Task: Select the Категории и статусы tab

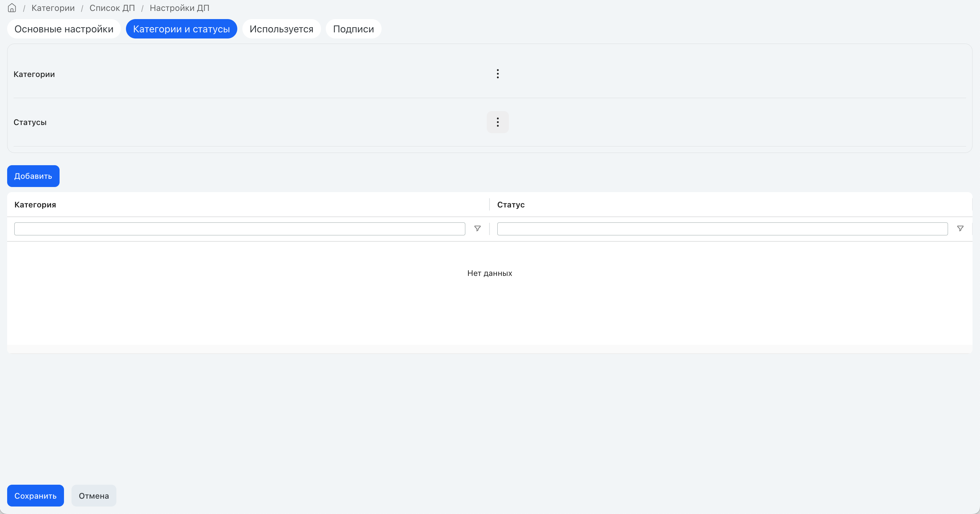Action: pyautogui.click(x=181, y=29)
